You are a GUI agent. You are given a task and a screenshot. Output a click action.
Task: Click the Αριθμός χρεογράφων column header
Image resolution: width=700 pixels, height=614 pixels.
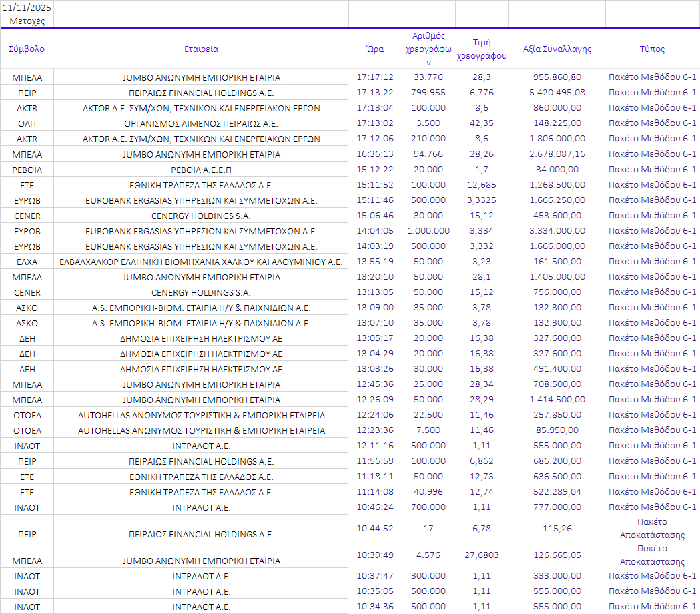428,49
